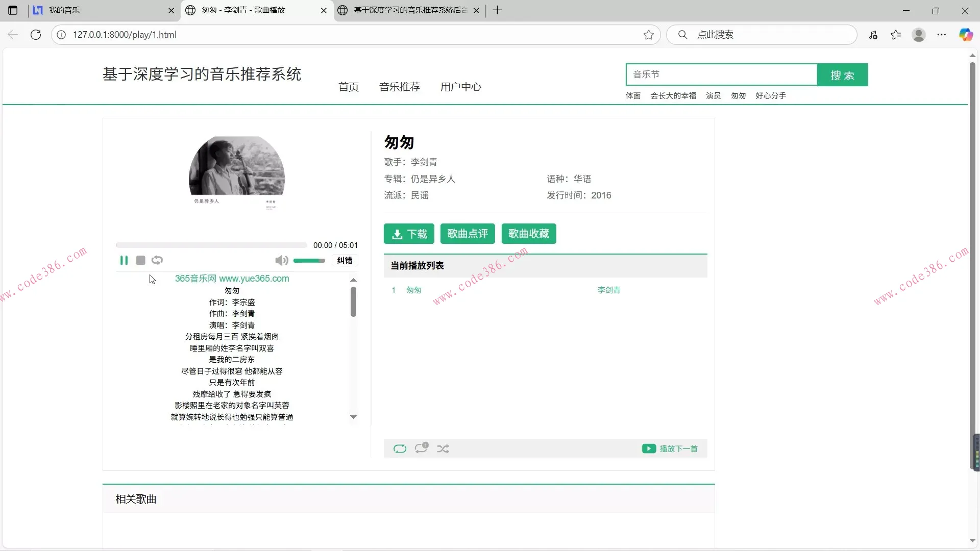980x551 pixels.
Task: Adjust the volume slider
Action: point(309,261)
